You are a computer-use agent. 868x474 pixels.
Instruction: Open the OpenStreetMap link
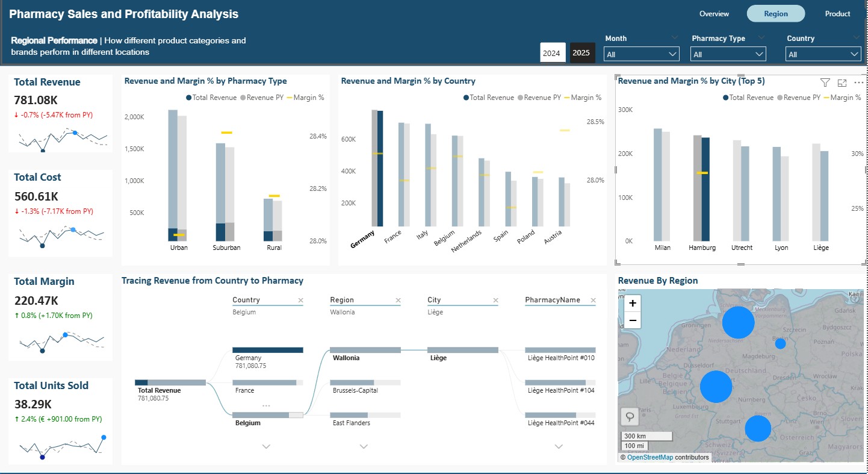[x=649, y=458]
